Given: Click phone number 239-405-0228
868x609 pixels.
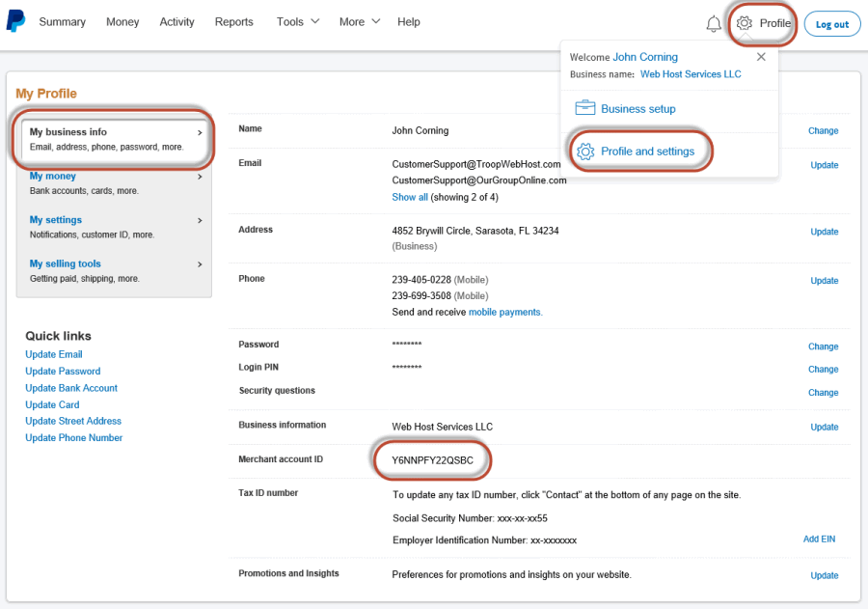Looking at the screenshot, I should coord(421,279).
